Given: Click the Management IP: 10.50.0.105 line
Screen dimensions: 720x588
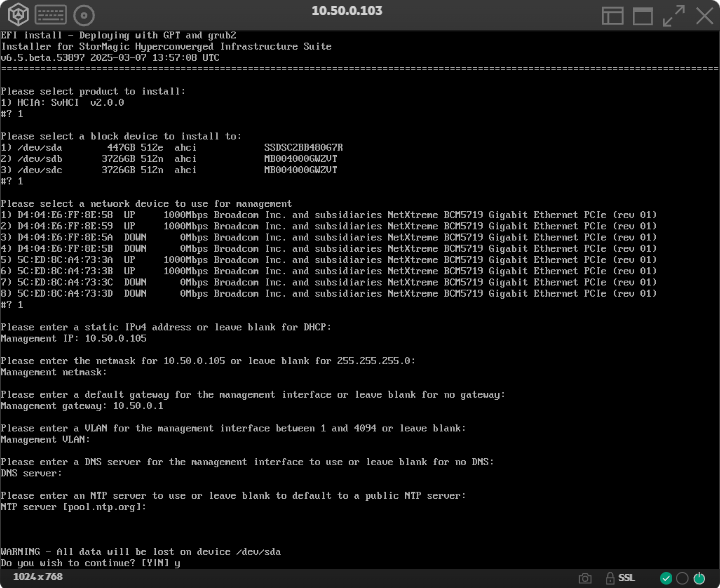Looking at the screenshot, I should click(73, 338).
